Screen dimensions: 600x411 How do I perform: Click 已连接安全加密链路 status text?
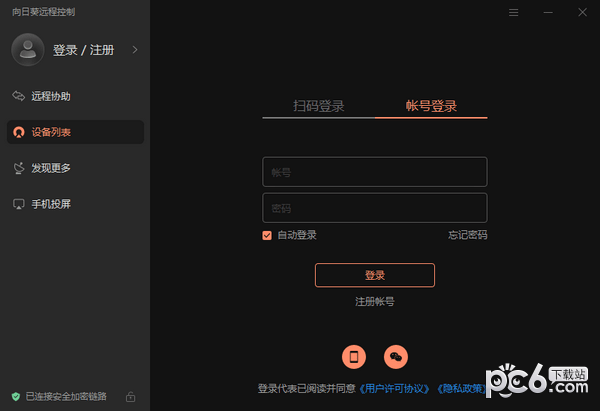[66, 396]
